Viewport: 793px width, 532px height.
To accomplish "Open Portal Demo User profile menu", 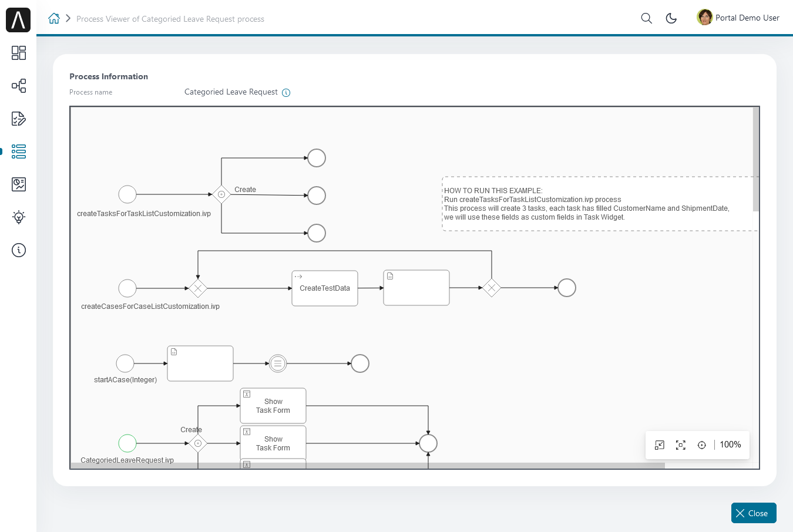I will tap(738, 18).
